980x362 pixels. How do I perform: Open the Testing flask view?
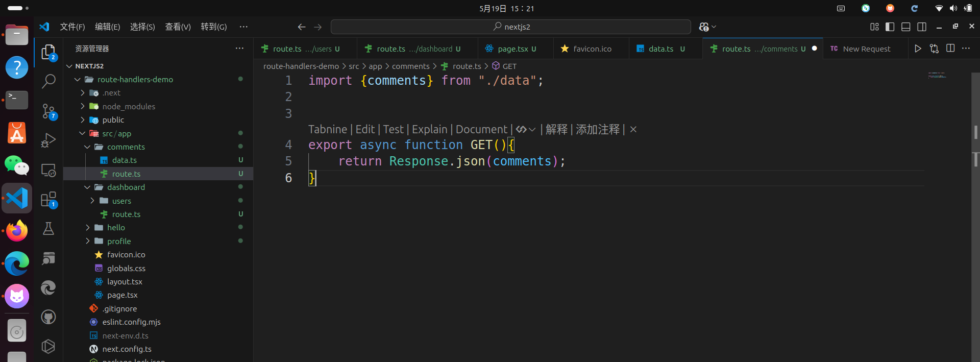48,228
